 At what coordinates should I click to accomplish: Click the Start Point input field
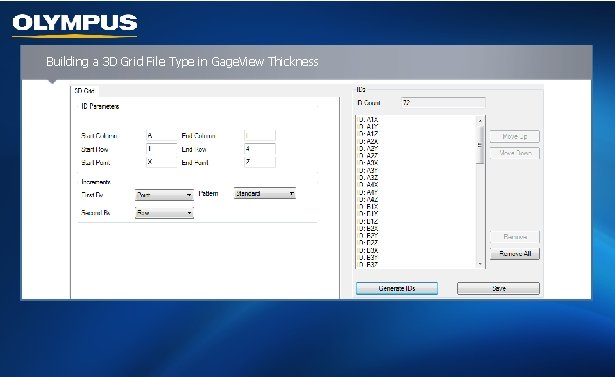point(161,162)
